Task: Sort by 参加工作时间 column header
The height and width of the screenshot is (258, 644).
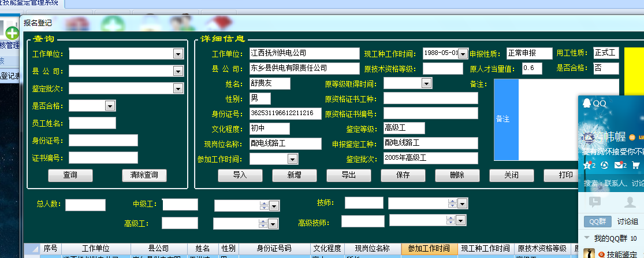Action: pos(429,249)
